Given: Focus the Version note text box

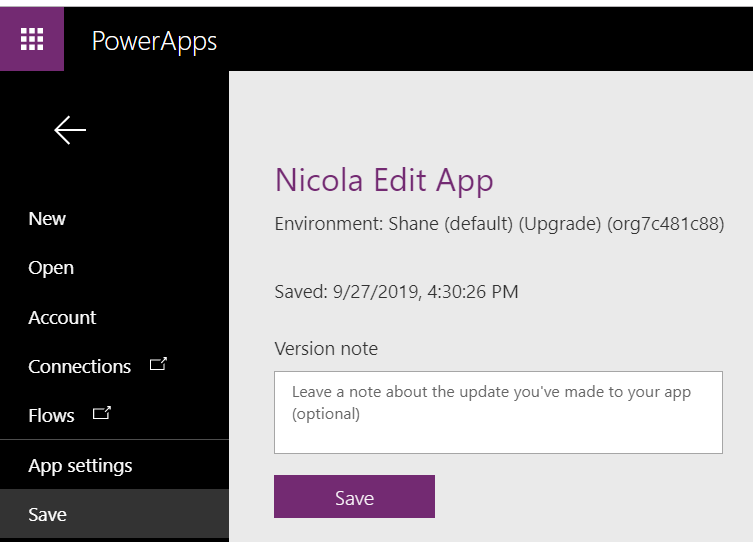Looking at the screenshot, I should point(498,412).
